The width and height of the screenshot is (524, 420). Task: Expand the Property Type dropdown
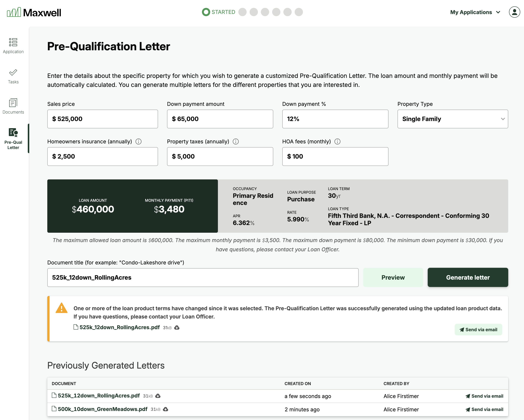(452, 119)
